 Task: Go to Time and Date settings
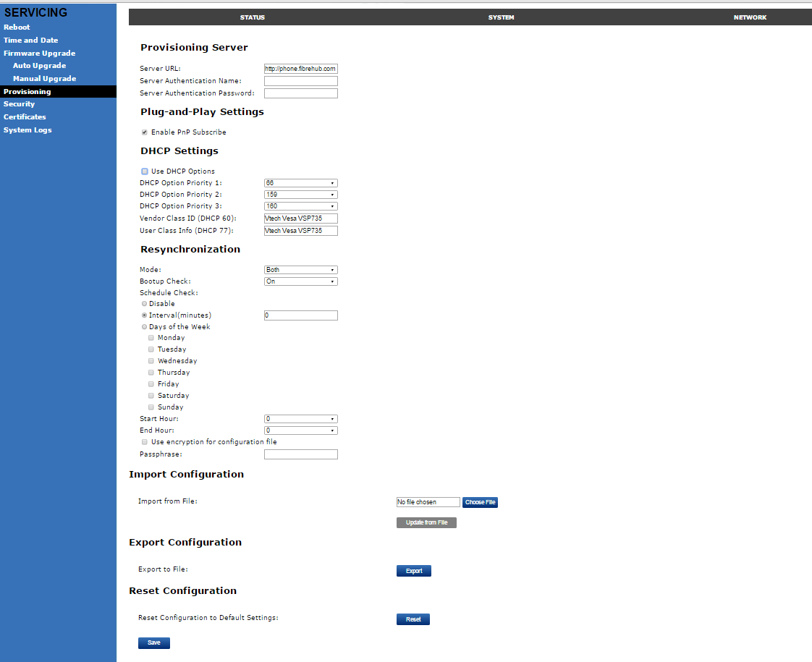(x=30, y=41)
